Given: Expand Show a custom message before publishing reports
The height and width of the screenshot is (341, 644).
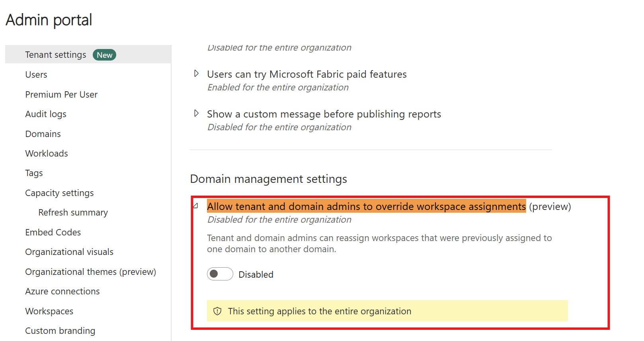Looking at the screenshot, I should pos(196,113).
